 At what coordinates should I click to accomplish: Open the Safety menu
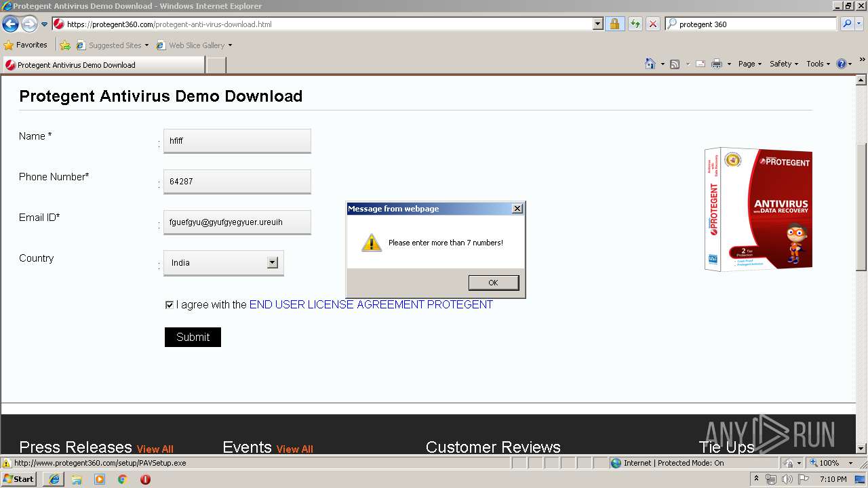click(x=784, y=64)
